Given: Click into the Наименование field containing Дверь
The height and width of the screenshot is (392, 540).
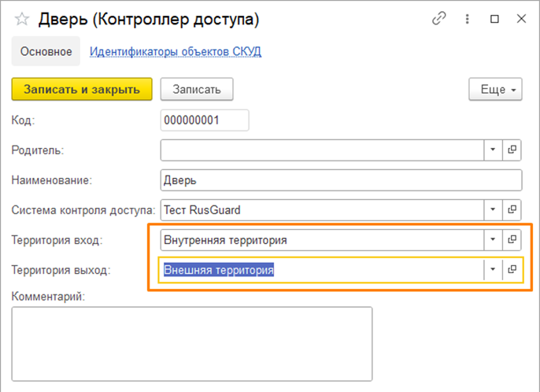Looking at the screenshot, I should click(x=340, y=179).
